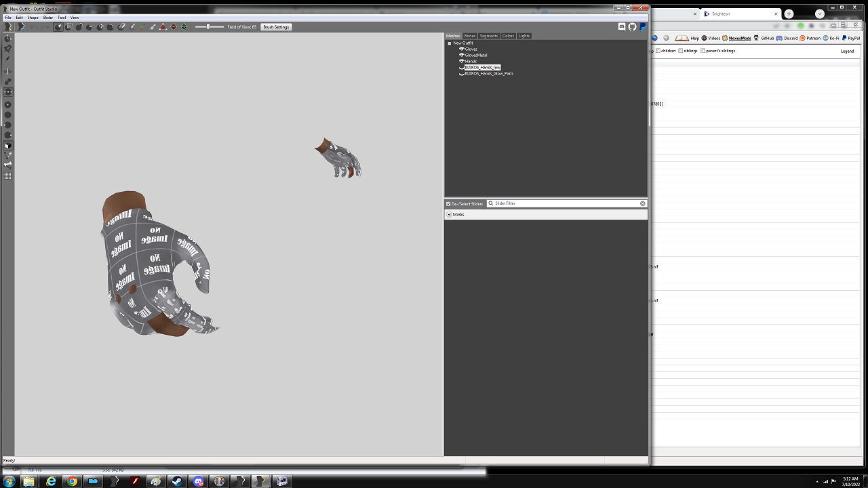Image resolution: width=868 pixels, height=488 pixels.
Task: Show the IKAROS_Hands_Glow_Parts mesh
Action: click(x=462, y=73)
